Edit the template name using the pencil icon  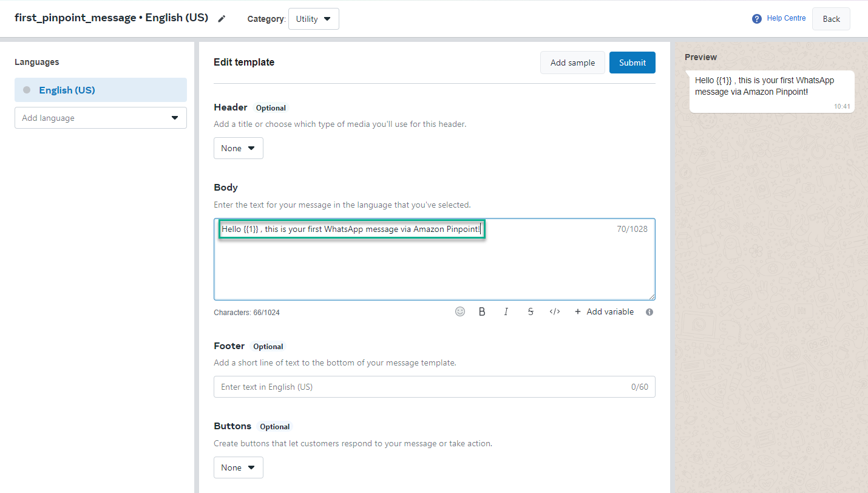click(x=222, y=18)
